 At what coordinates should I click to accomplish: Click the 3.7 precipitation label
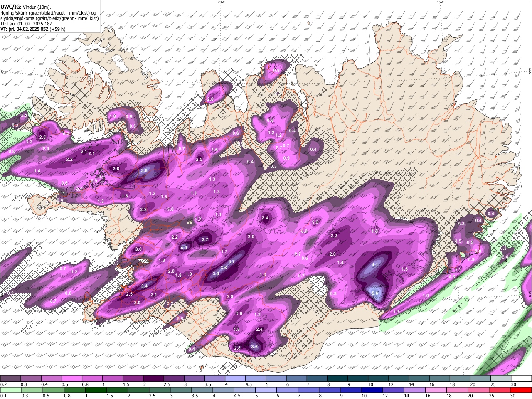click(232, 261)
